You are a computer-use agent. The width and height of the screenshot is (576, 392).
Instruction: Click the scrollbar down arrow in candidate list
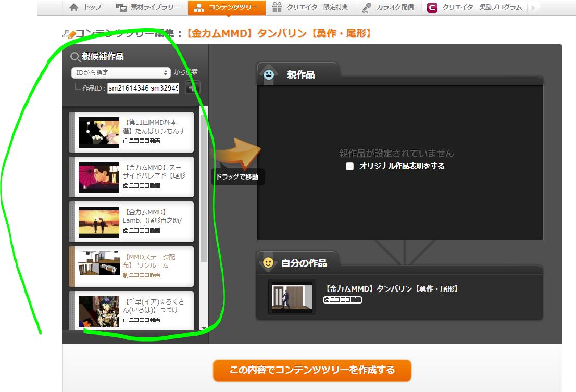[204, 328]
